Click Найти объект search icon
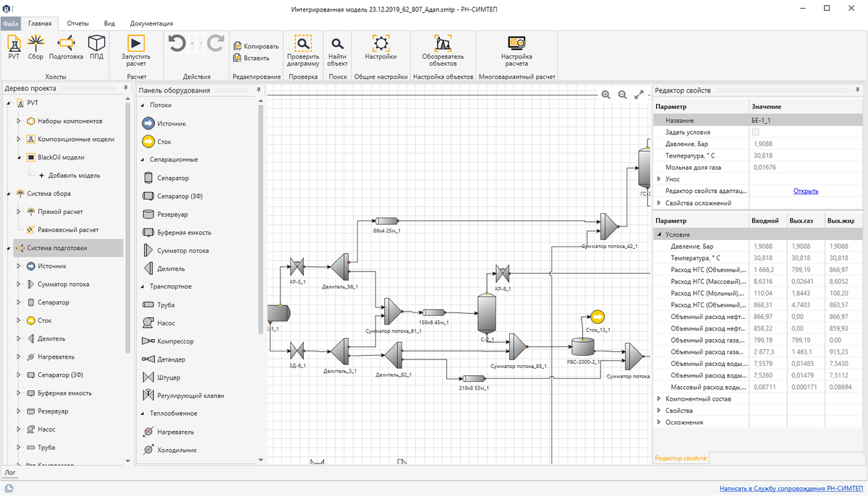This screenshot has height=496, width=868. (x=337, y=43)
